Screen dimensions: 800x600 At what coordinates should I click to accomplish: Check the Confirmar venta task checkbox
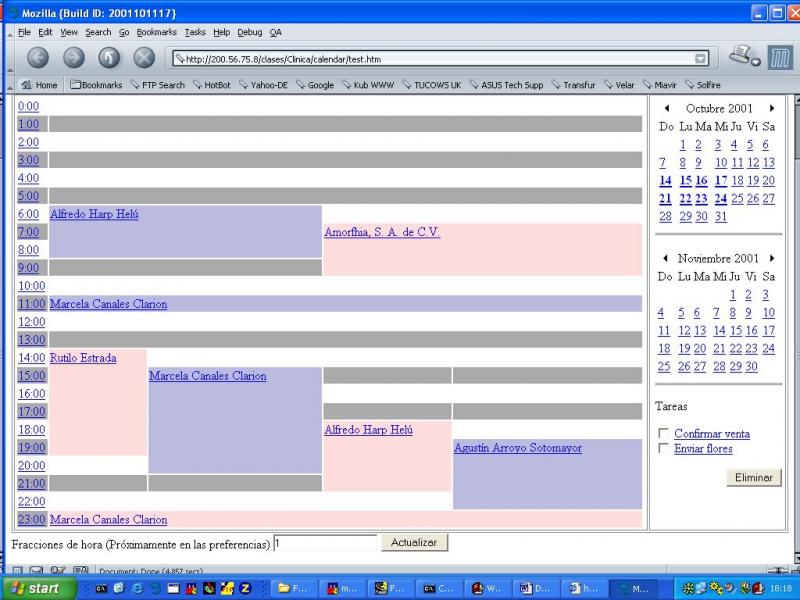pyautogui.click(x=664, y=434)
